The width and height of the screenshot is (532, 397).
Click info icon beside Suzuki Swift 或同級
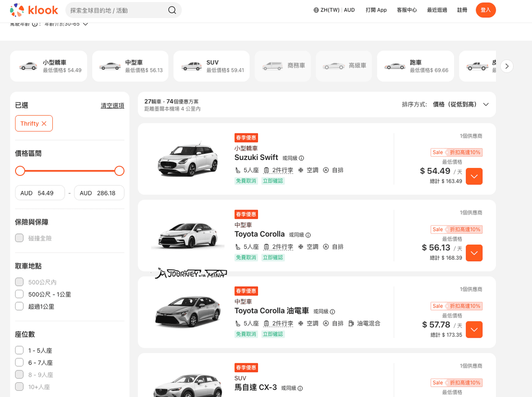click(x=301, y=158)
